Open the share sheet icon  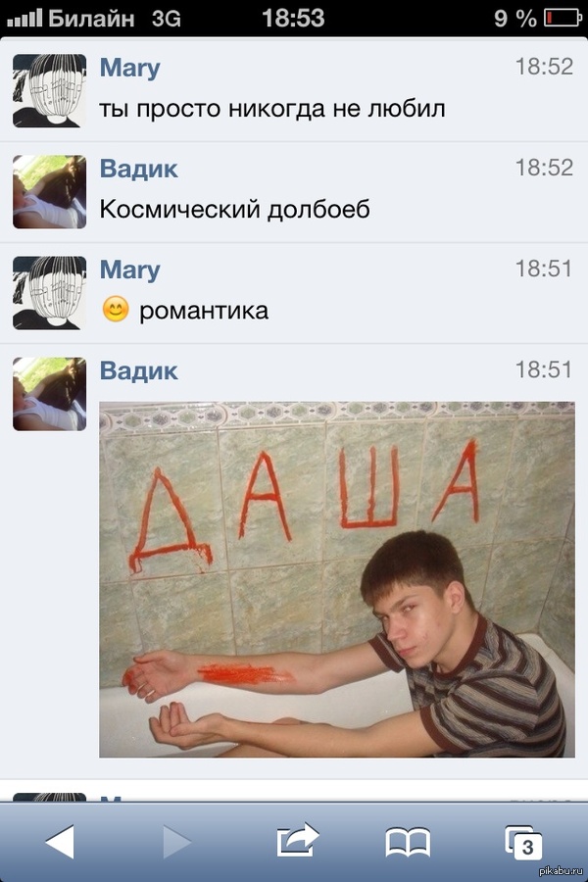tap(298, 841)
